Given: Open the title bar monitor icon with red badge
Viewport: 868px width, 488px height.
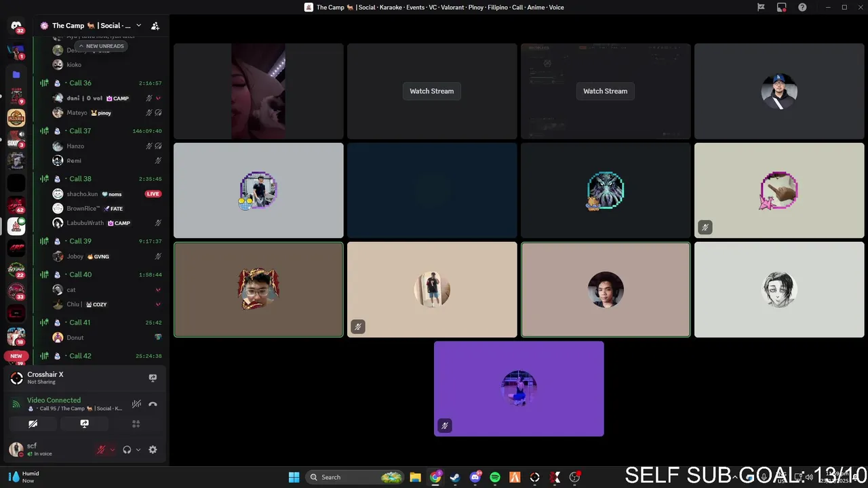Looking at the screenshot, I should pyautogui.click(x=781, y=7).
